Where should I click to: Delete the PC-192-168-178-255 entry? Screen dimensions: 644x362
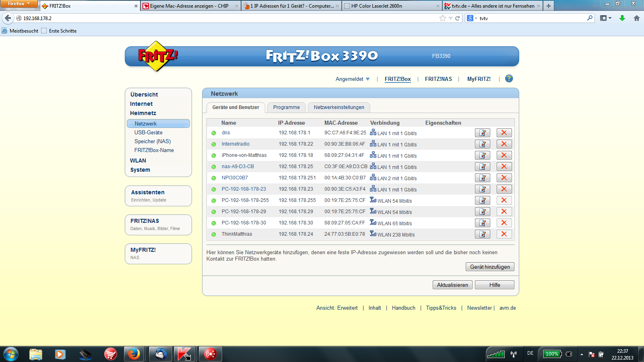click(x=504, y=200)
